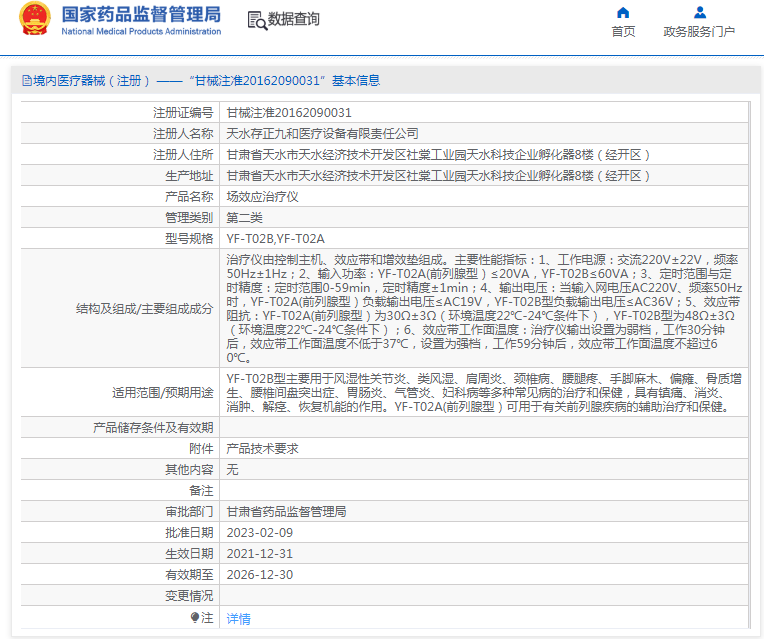Click the 结构及组成/主要组成成分 label
Viewport: 764px width, 639px height.
coord(145,308)
